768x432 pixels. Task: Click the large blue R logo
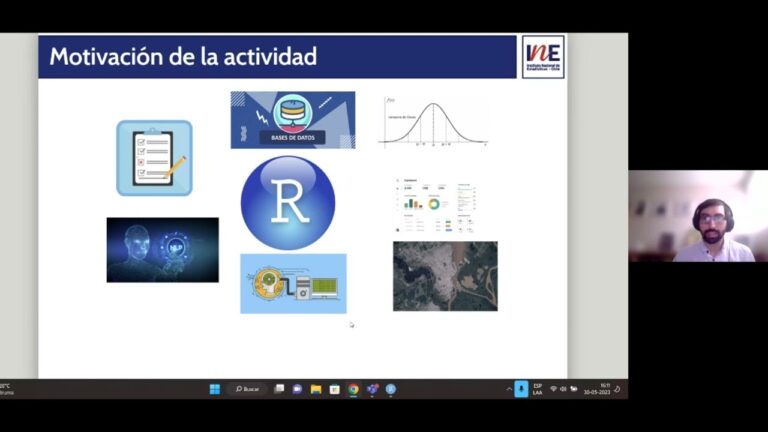point(288,203)
